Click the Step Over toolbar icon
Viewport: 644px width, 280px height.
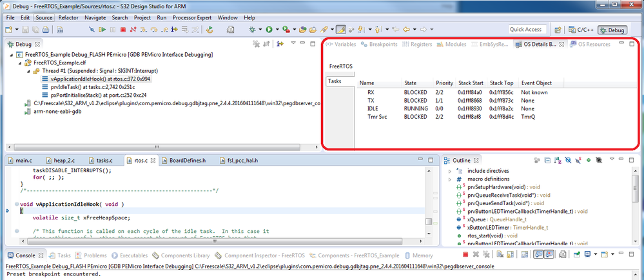click(154, 30)
